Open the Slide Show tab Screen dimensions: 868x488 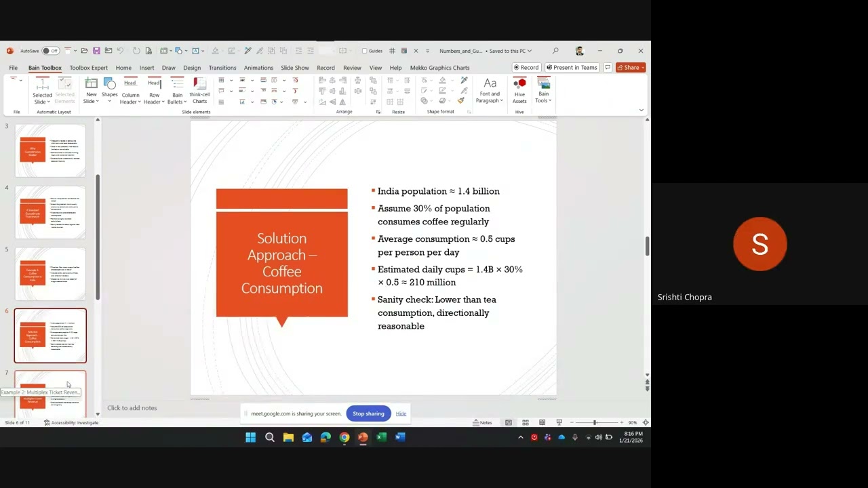tap(295, 68)
